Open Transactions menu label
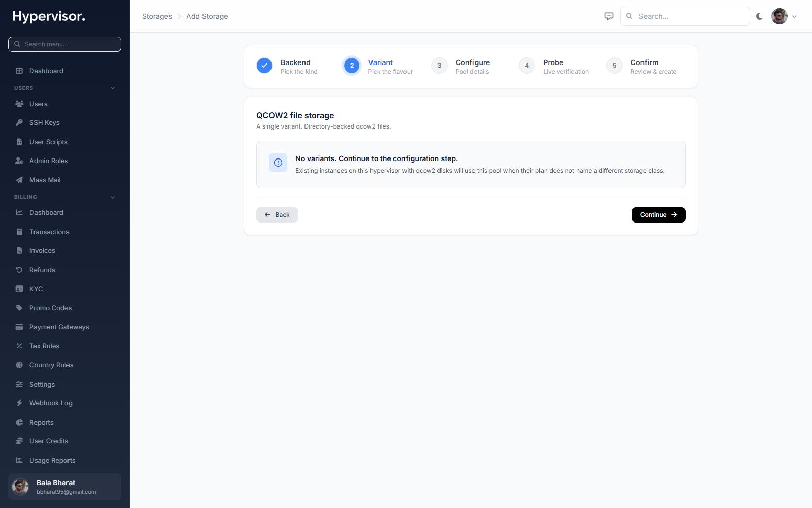 (x=49, y=232)
